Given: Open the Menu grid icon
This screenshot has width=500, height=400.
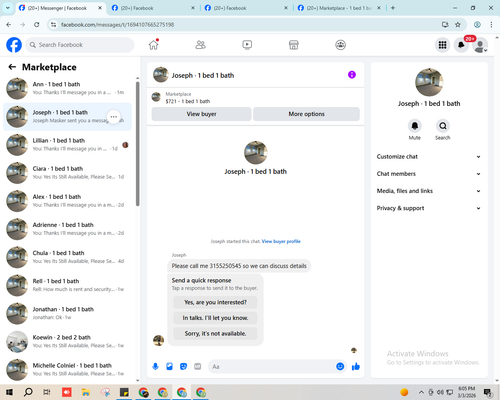Looking at the screenshot, I should pos(442,45).
